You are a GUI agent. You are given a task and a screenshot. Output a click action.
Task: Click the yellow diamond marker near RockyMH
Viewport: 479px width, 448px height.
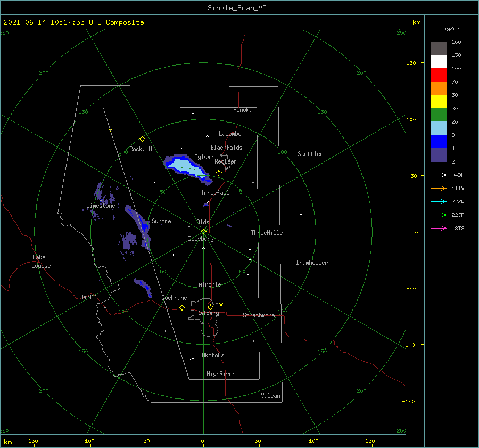(142, 139)
